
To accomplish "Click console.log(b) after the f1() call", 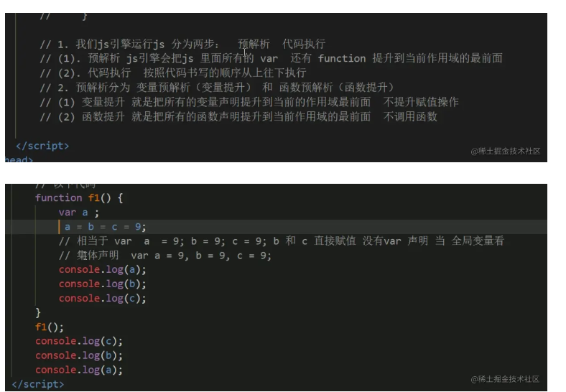I will pos(79,356).
